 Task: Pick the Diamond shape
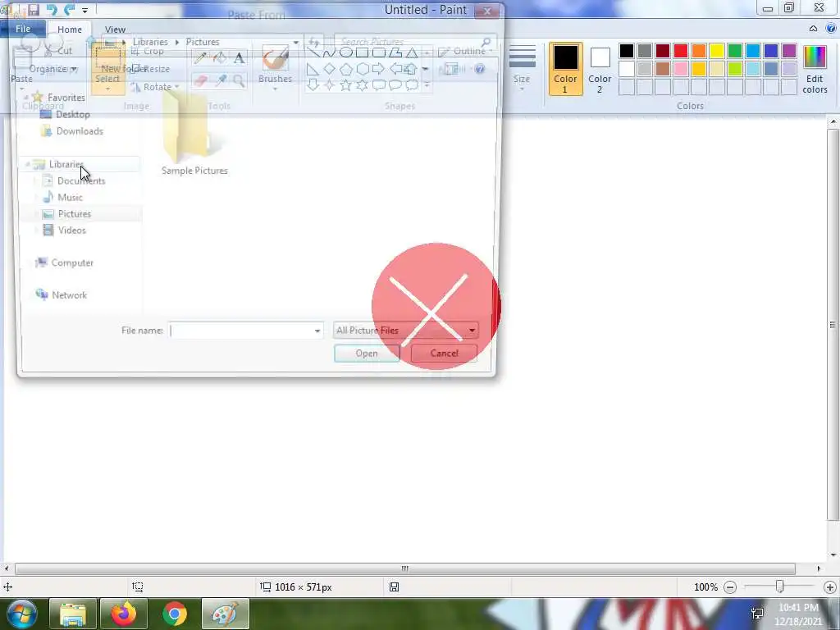pyautogui.click(x=330, y=69)
